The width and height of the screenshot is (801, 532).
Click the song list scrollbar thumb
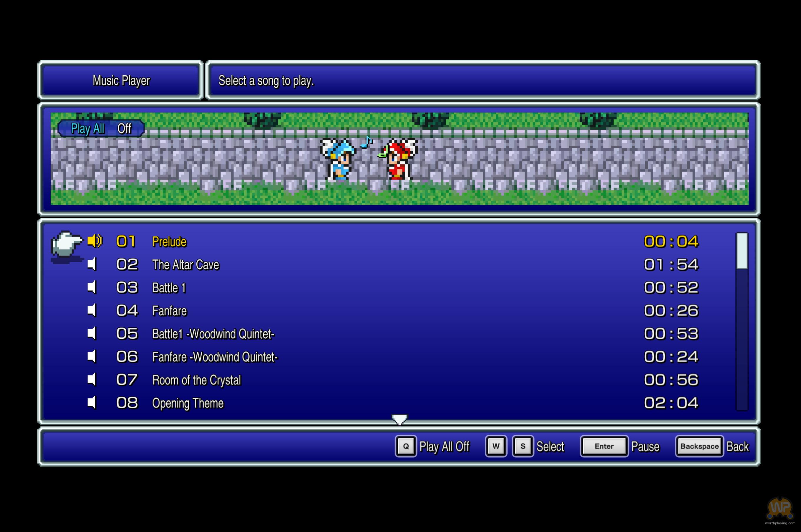[742, 251]
